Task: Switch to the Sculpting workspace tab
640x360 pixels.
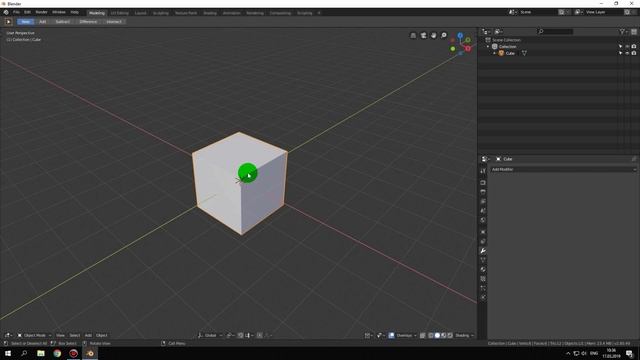Action: [160, 13]
